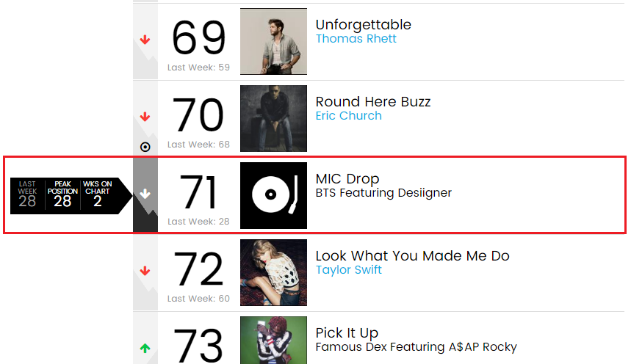Click the red down arrow beside rank 72
631x364 pixels.
point(145,272)
